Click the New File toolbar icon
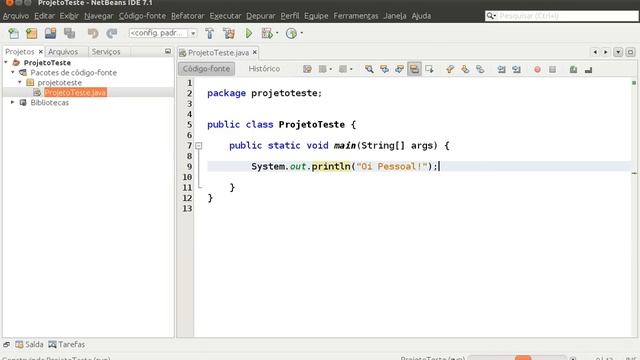640x360 pixels. click(x=13, y=33)
